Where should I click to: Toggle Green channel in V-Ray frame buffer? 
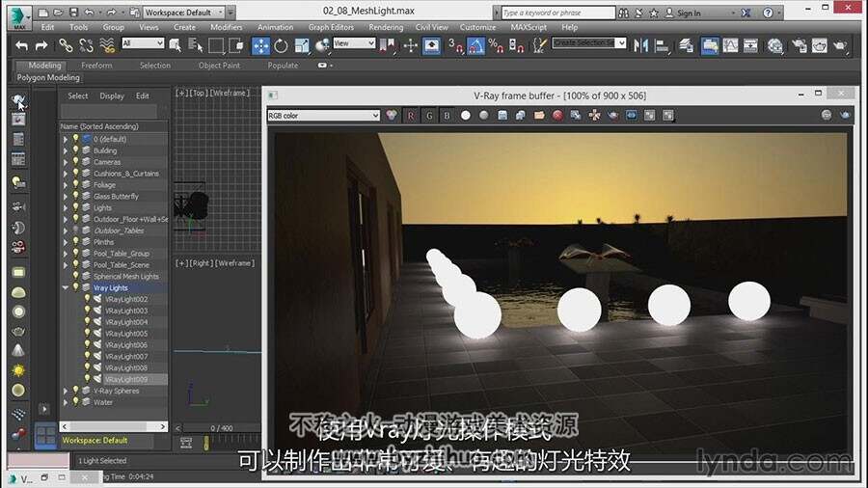429,115
